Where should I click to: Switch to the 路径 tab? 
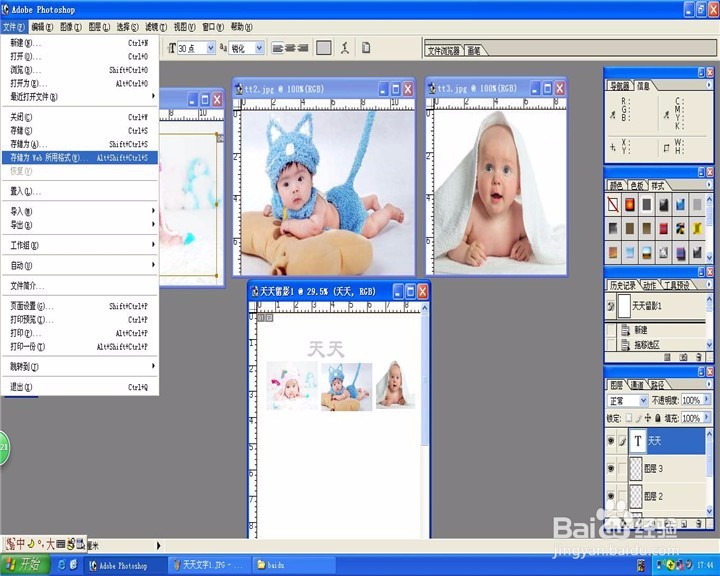point(657,385)
